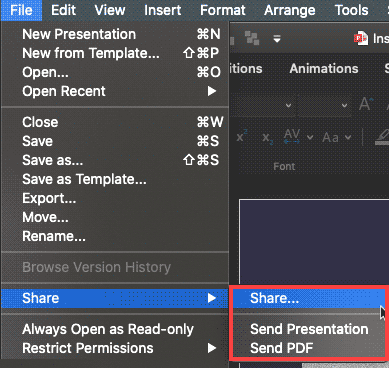Choose Save as Template...
The height and width of the screenshot is (368, 389).
point(115,179)
